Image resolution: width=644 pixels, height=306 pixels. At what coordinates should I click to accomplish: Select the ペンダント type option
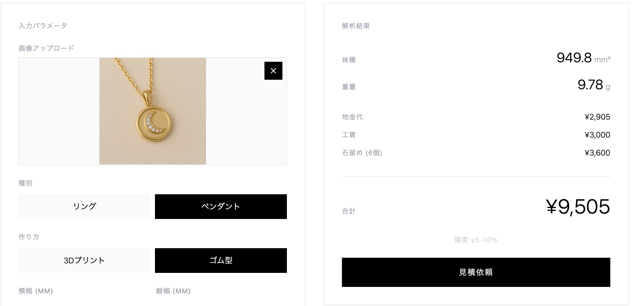221,207
